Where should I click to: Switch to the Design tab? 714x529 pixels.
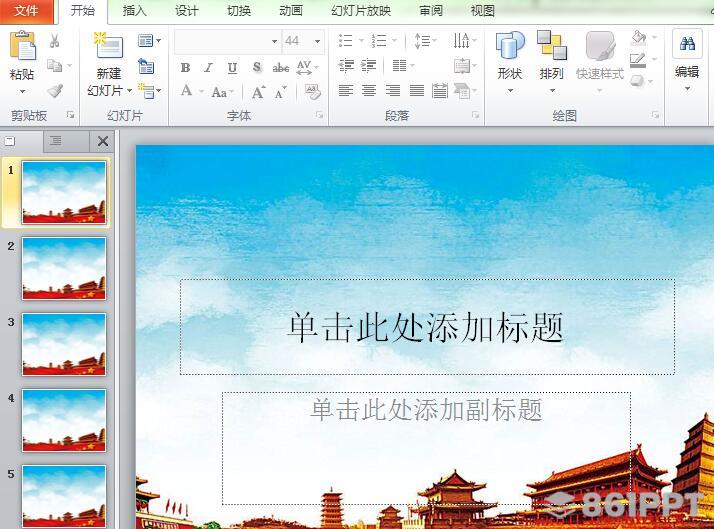tap(187, 11)
